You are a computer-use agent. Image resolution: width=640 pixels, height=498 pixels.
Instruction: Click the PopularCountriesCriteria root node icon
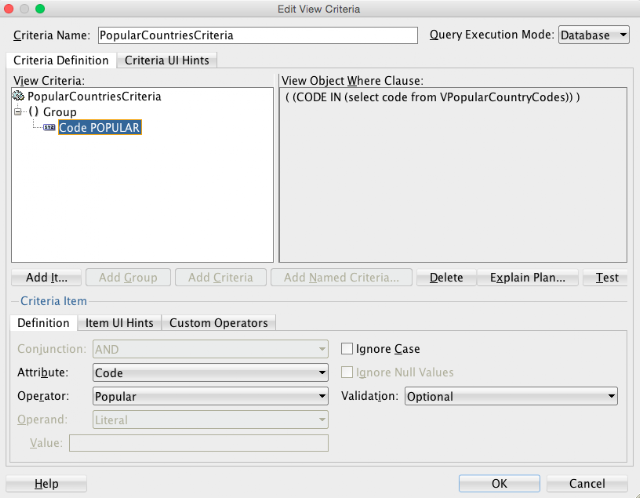tap(18, 96)
